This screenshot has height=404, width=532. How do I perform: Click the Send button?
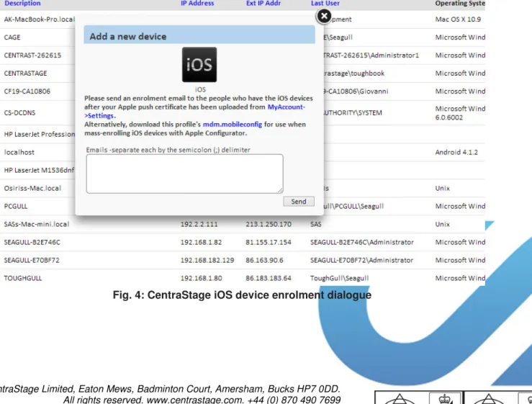pyautogui.click(x=299, y=202)
